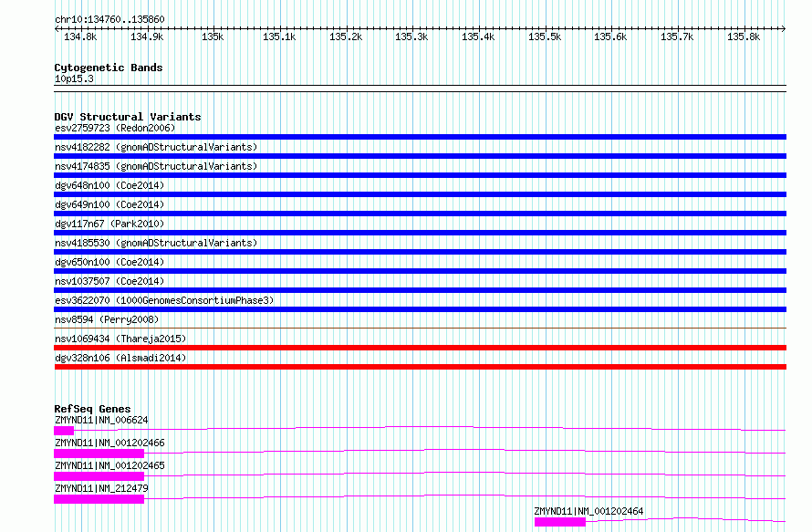This screenshot has width=812, height=532.
Task: Click the 135.2k ruler tick label
Action: [x=346, y=37]
